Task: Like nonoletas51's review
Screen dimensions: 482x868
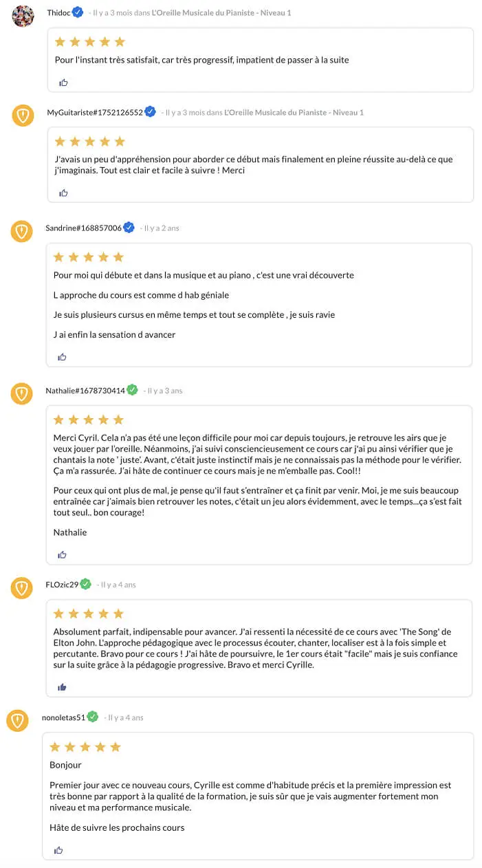Action: pyautogui.click(x=58, y=850)
